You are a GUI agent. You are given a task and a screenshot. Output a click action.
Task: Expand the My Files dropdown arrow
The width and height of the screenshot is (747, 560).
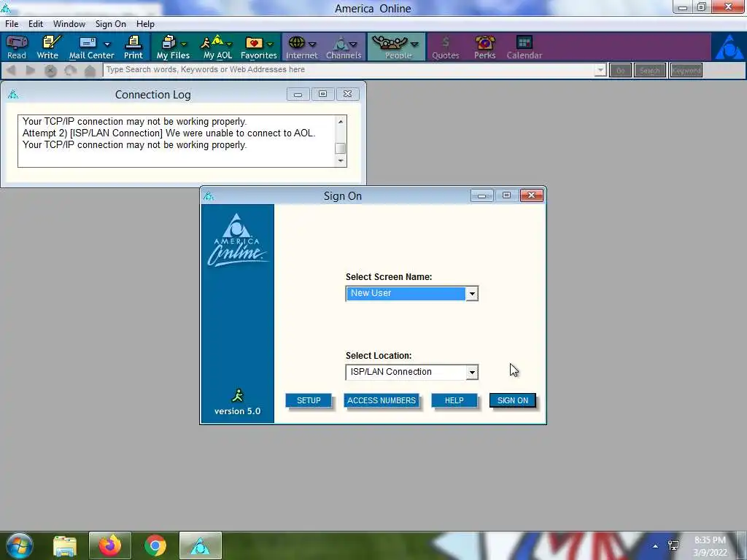tap(183, 44)
